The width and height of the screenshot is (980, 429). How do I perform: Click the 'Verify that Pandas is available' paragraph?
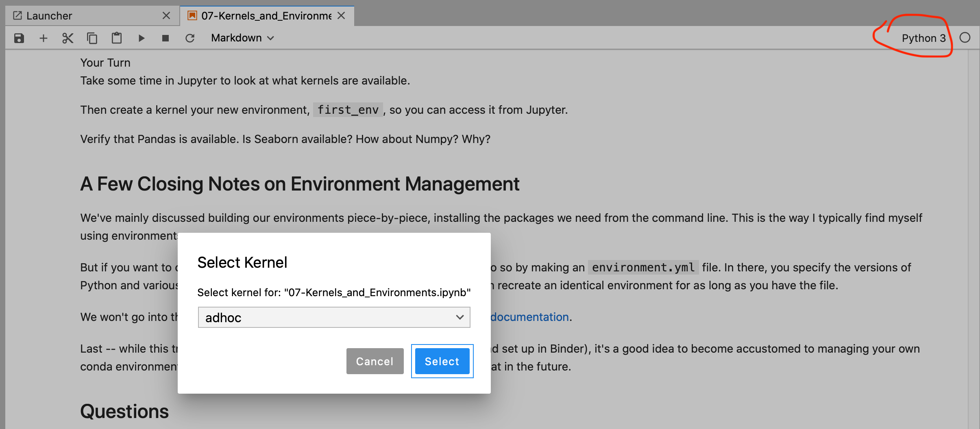(285, 139)
